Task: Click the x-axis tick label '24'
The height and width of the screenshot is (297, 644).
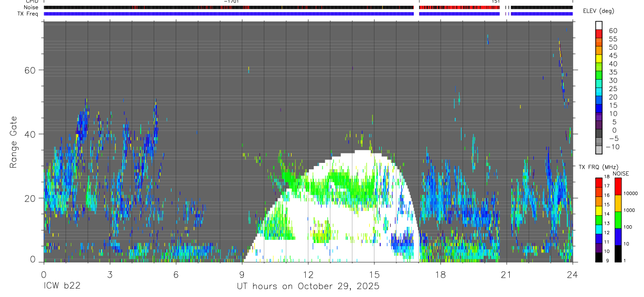Action: pos(572,274)
